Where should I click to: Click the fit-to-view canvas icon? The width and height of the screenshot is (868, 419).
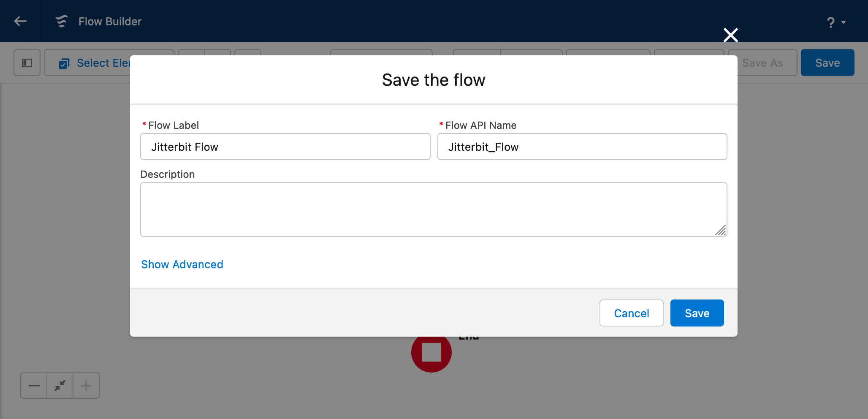[60, 385]
